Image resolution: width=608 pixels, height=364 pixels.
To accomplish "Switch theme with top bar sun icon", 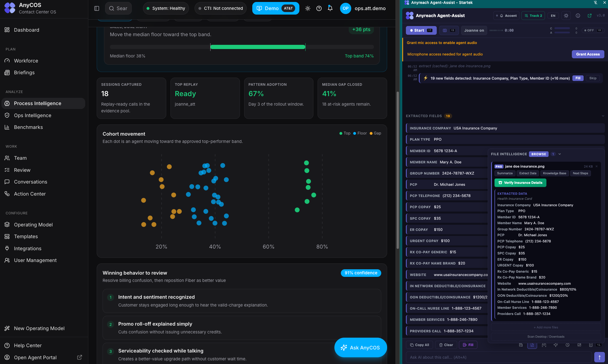I will click(308, 8).
